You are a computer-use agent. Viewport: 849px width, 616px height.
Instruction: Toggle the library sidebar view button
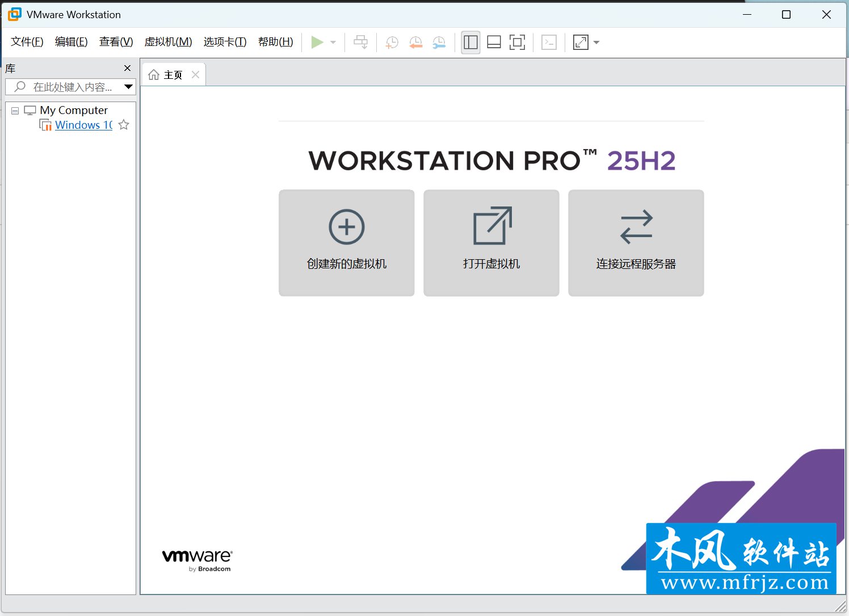click(470, 43)
